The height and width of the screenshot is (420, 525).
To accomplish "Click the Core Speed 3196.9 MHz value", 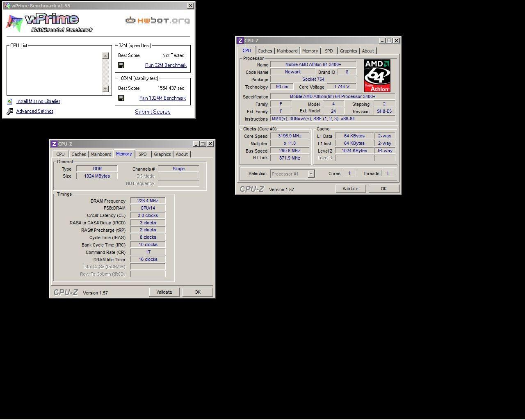I will click(290, 136).
